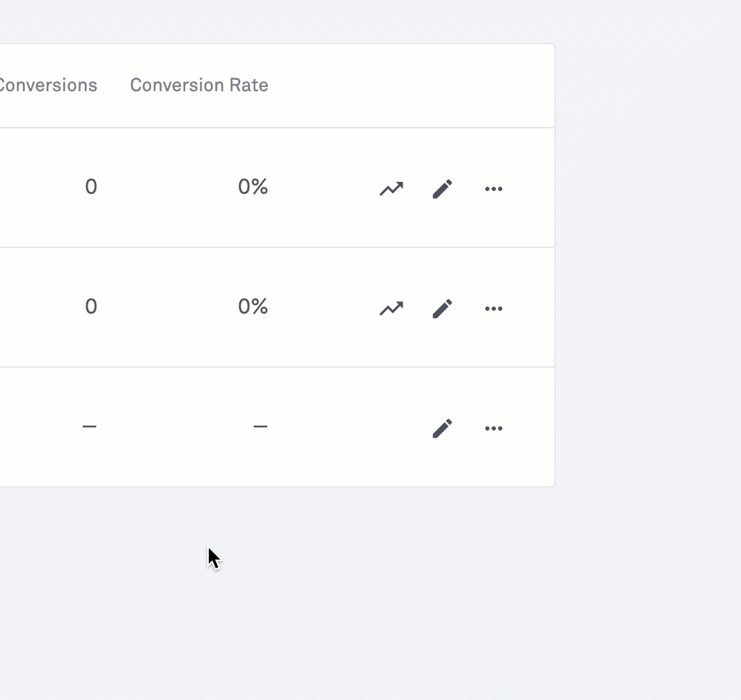View trend chart icon in second row

[391, 309]
